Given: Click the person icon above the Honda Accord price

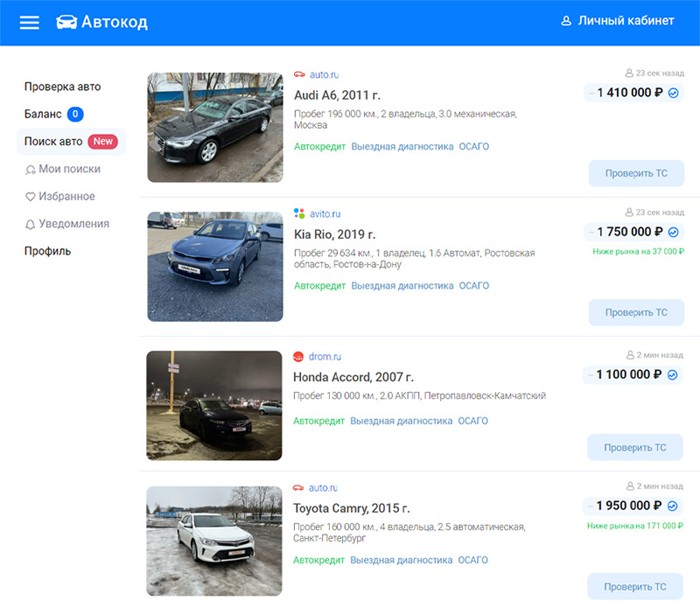Looking at the screenshot, I should pos(630,355).
